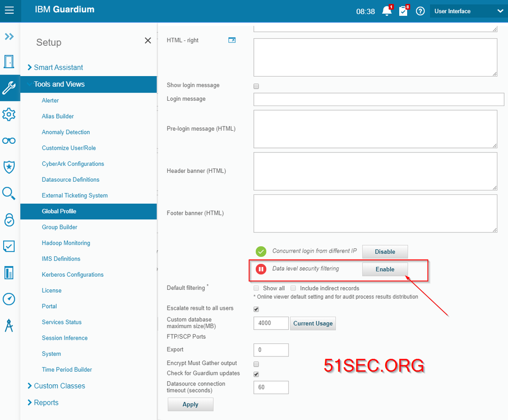Open CyberArk Configurations

(73, 164)
